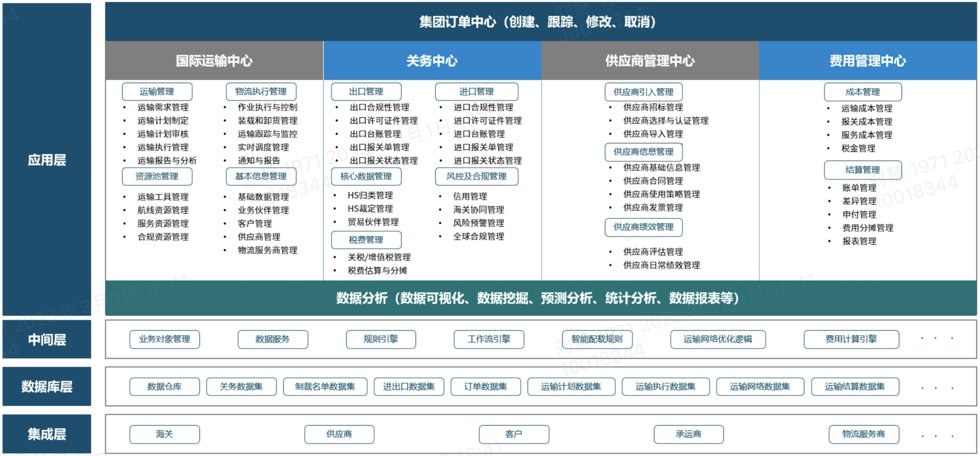Select the 智能配载规则 box
The height and width of the screenshot is (456, 980).
point(597,339)
